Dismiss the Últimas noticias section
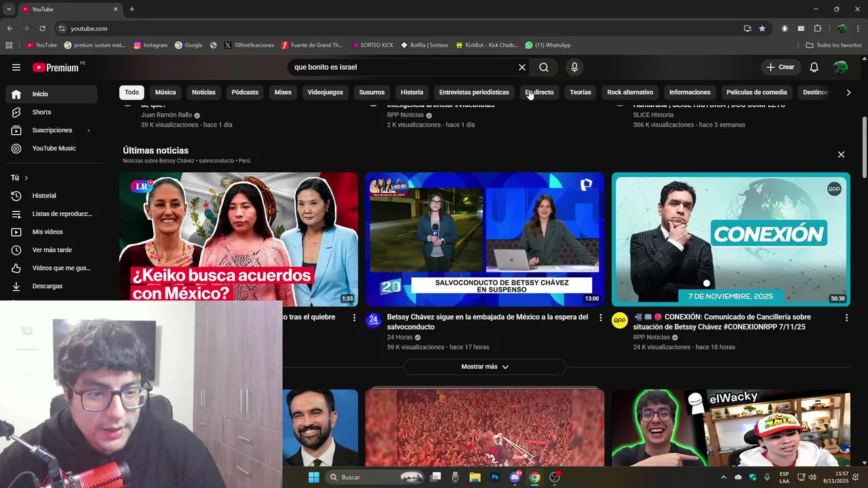 pyautogui.click(x=841, y=155)
